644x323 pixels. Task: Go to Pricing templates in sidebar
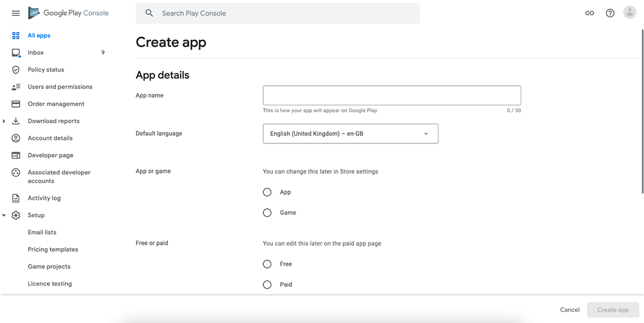tap(53, 249)
